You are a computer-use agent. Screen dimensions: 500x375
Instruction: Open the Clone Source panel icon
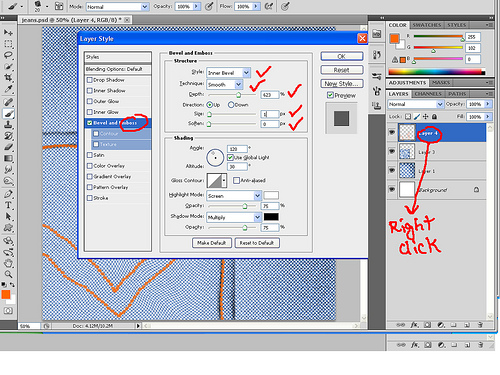377,106
